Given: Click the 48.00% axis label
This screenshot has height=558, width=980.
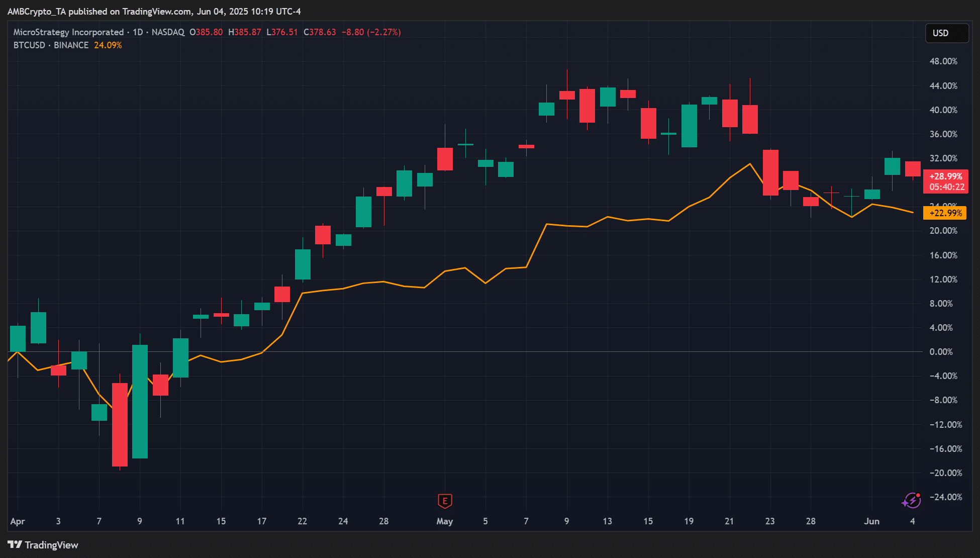Looking at the screenshot, I should [x=943, y=61].
